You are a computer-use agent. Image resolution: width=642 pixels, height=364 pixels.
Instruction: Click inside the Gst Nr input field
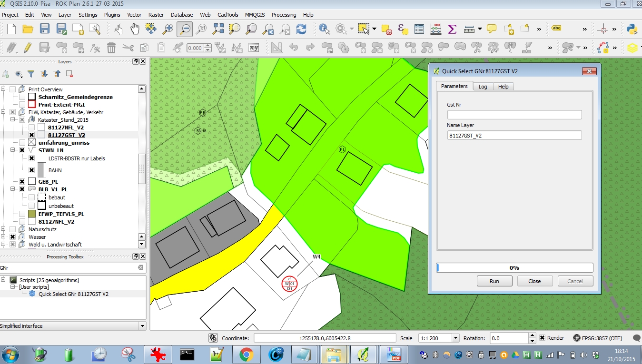514,114
